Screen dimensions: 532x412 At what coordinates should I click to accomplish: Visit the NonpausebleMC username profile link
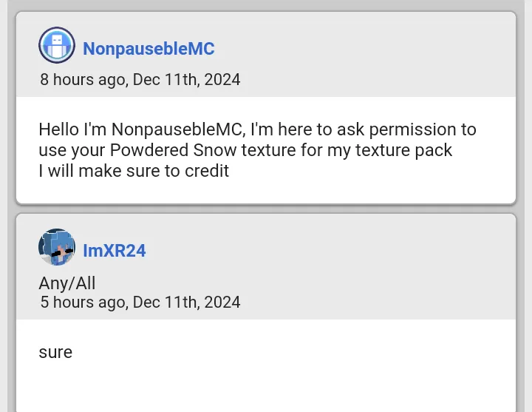pos(149,49)
